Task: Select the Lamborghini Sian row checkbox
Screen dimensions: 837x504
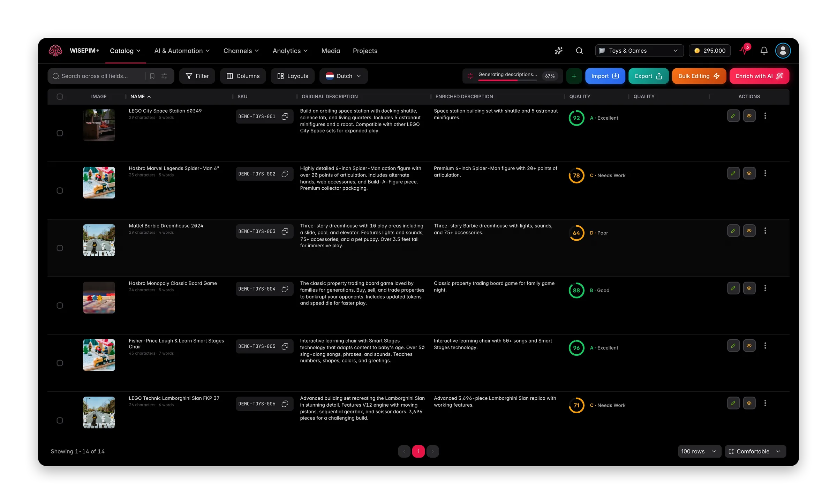Action: point(60,421)
